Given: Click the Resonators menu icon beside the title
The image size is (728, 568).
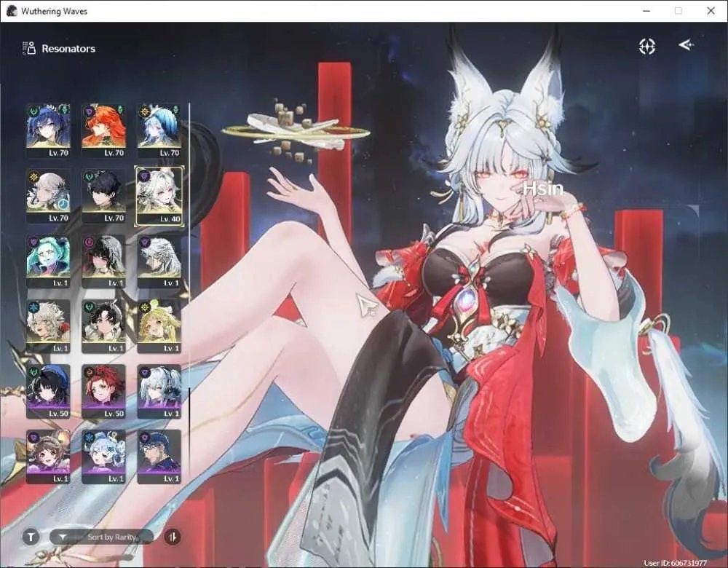Looking at the screenshot, I should [x=29, y=48].
